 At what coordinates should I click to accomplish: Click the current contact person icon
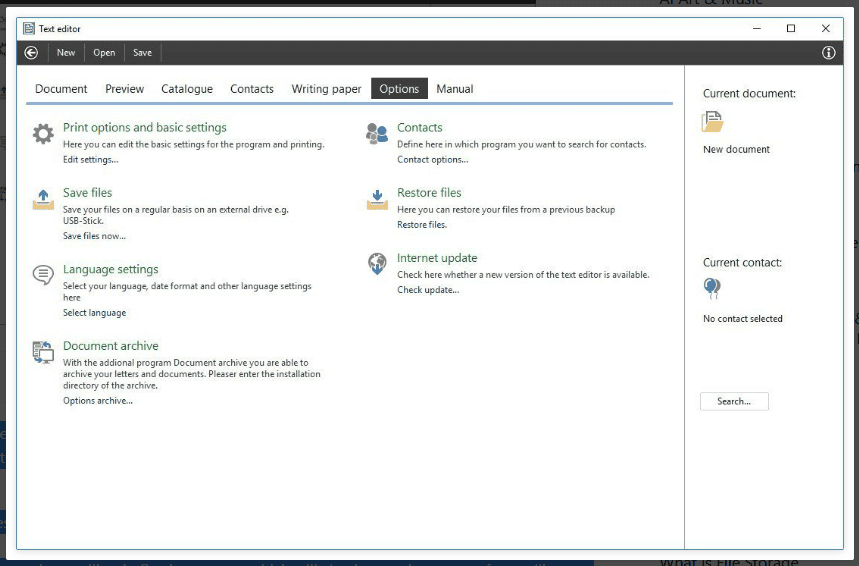[712, 288]
